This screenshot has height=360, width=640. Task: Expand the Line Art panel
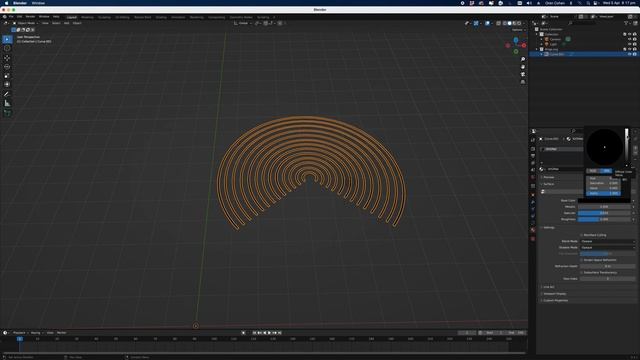tap(548, 287)
